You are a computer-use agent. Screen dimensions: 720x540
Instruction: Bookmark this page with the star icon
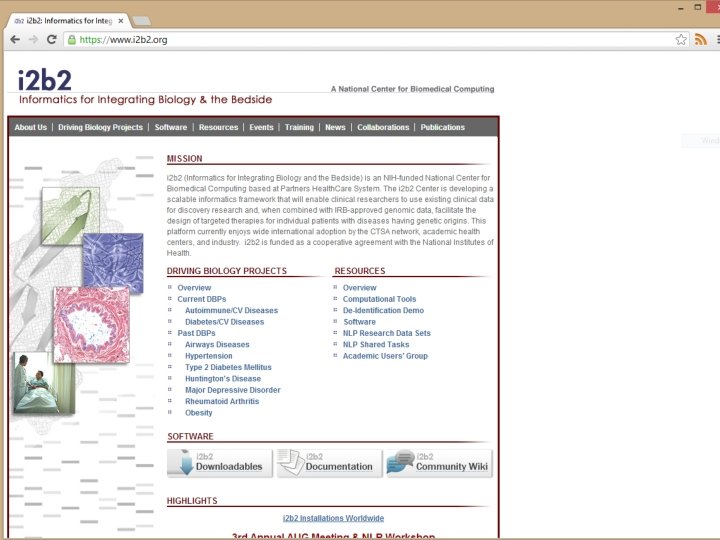tap(681, 39)
